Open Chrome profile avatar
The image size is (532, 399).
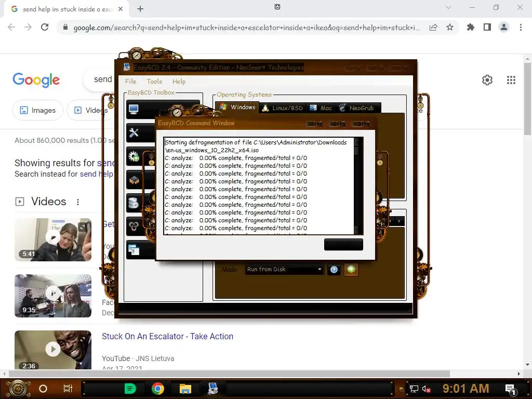pos(504,27)
